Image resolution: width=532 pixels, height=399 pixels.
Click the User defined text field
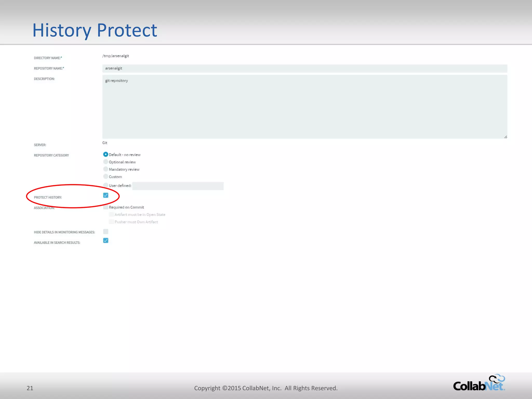pos(178,186)
